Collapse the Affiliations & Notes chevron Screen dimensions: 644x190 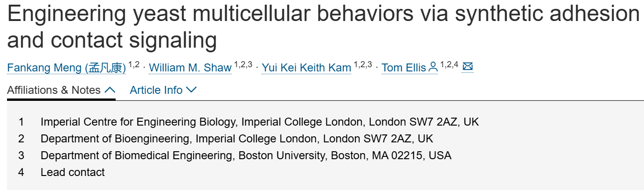tap(110, 90)
